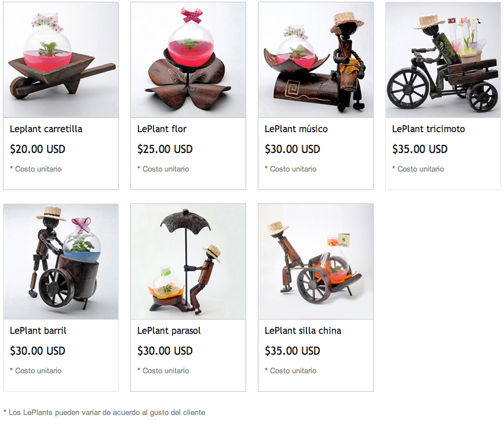Open the LePlant silla china product image

tap(316, 261)
